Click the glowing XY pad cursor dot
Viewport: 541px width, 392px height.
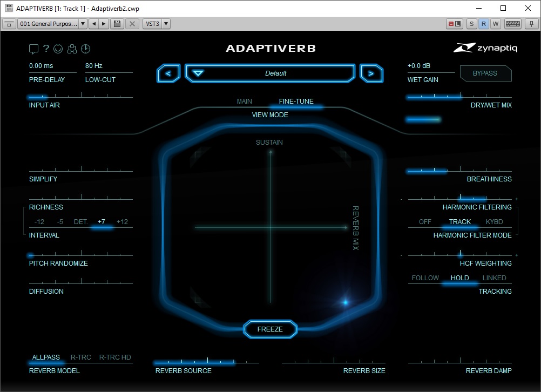click(346, 302)
